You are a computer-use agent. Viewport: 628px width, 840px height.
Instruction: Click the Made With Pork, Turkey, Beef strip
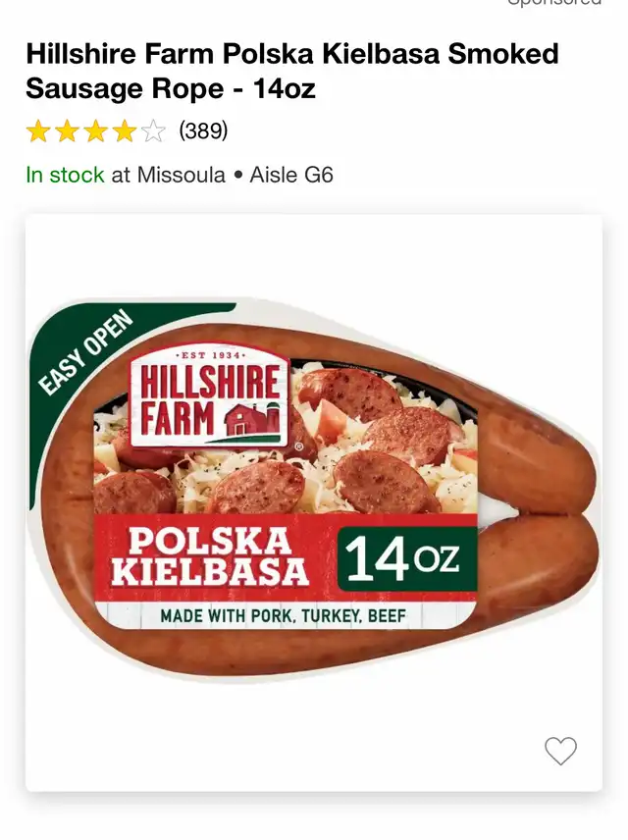click(283, 616)
